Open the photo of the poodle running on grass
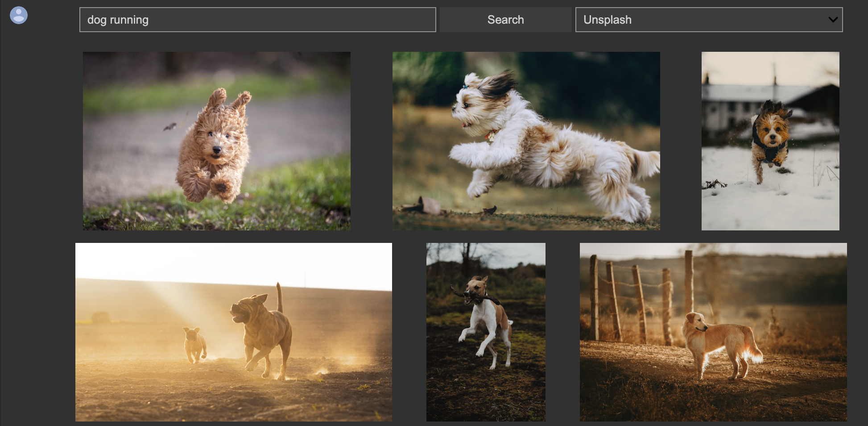Screen dimensions: 868x426 pyautogui.click(x=216, y=140)
